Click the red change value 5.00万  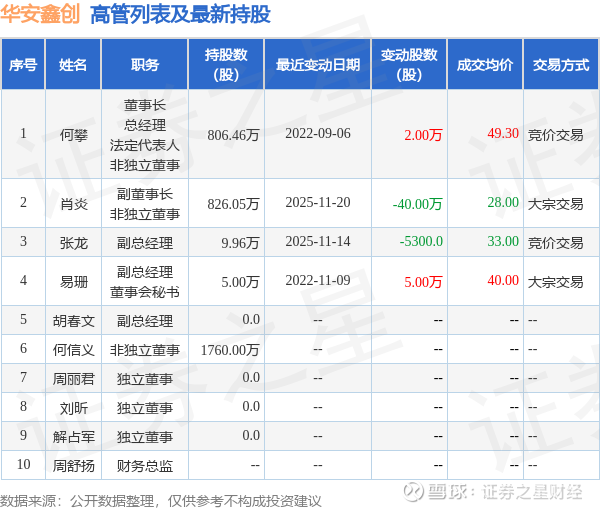[423, 282]
